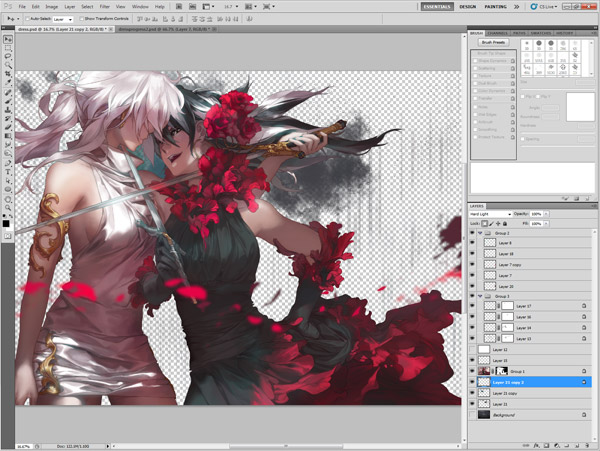This screenshot has height=451, width=600.
Task: Click the delete layer trash icon
Action: coord(587,446)
